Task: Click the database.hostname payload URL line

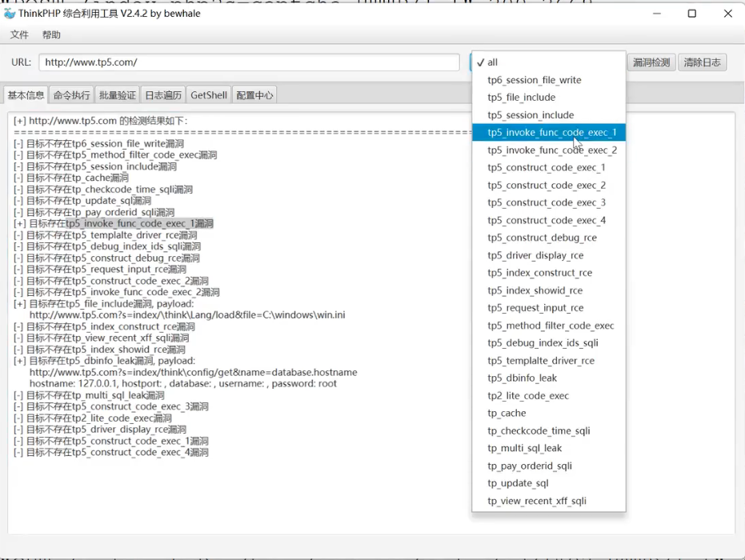Action: tap(194, 372)
